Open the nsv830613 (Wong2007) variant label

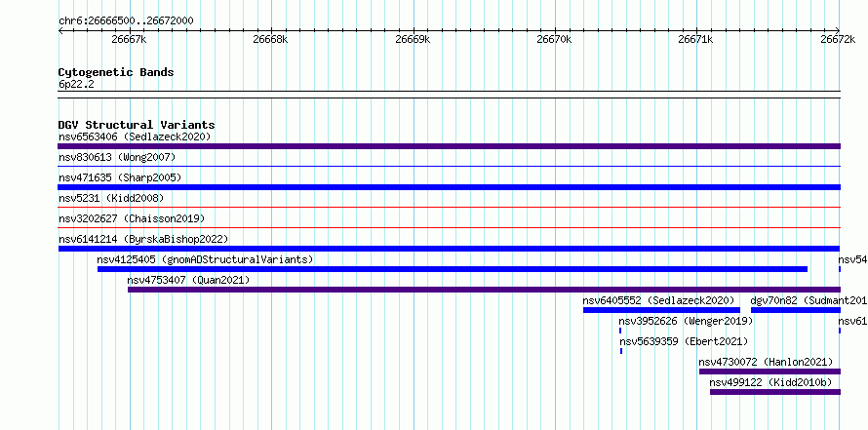point(117,157)
